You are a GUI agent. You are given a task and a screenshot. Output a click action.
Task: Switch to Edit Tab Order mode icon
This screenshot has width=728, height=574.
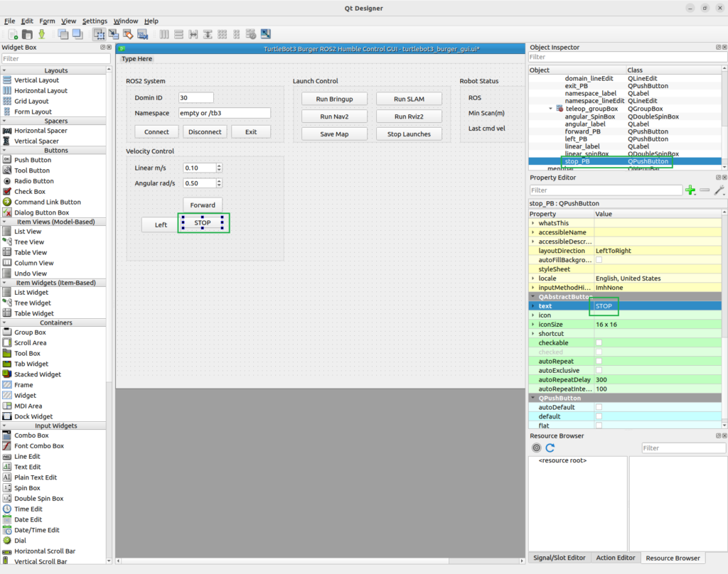(x=142, y=34)
